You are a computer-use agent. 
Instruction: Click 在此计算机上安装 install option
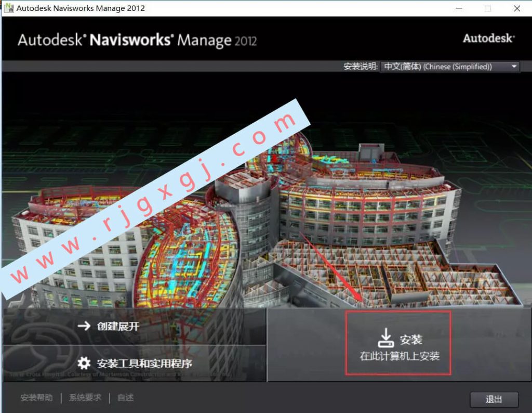click(x=400, y=356)
